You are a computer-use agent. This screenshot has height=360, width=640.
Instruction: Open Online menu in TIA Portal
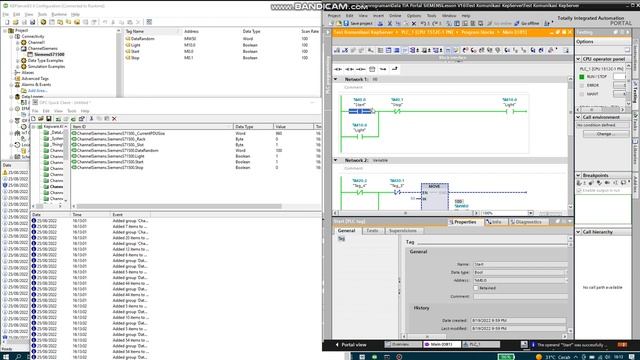tap(395, 16)
